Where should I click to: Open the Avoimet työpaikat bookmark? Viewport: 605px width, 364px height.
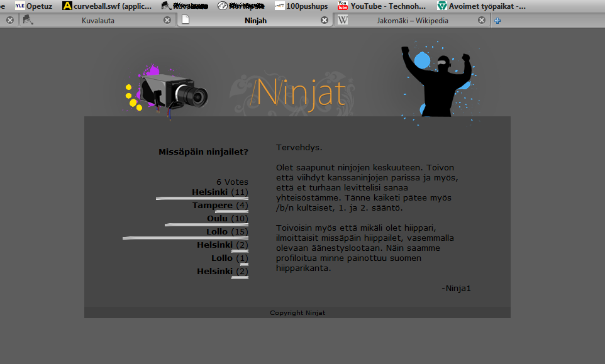(x=482, y=6)
